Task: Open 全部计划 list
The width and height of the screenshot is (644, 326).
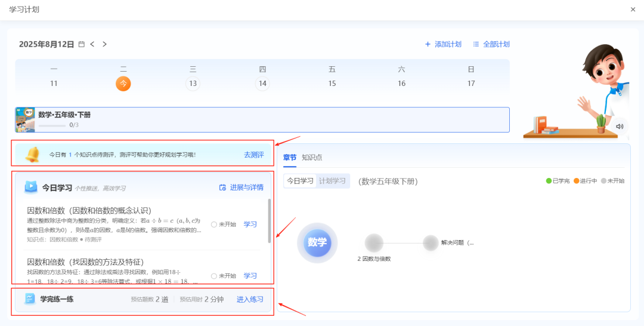Action: 491,44
